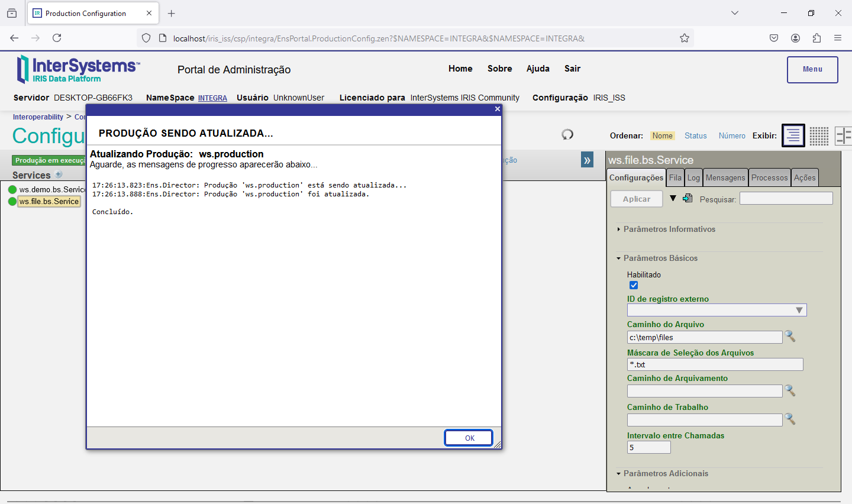Open the INTEGRA namespace link

click(x=212, y=98)
